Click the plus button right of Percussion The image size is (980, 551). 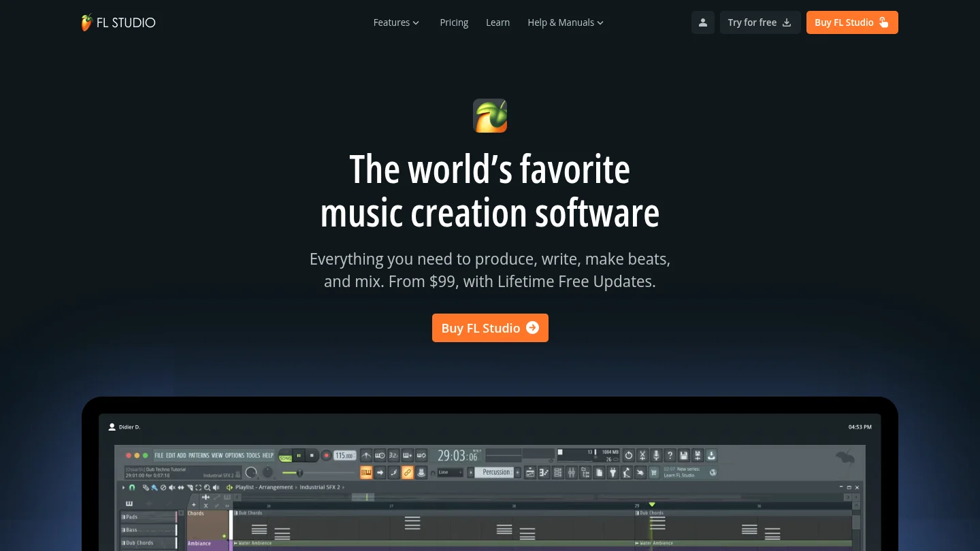pos(517,472)
